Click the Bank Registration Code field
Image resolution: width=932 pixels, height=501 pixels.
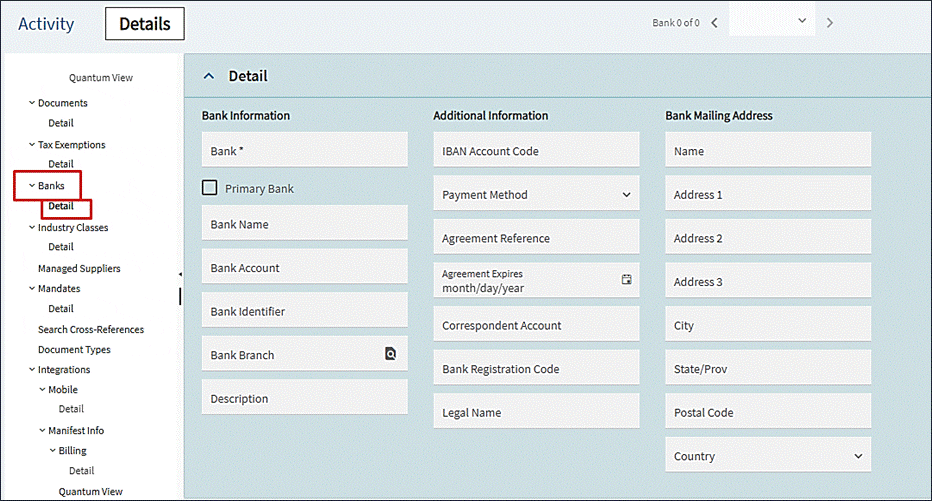(536, 368)
